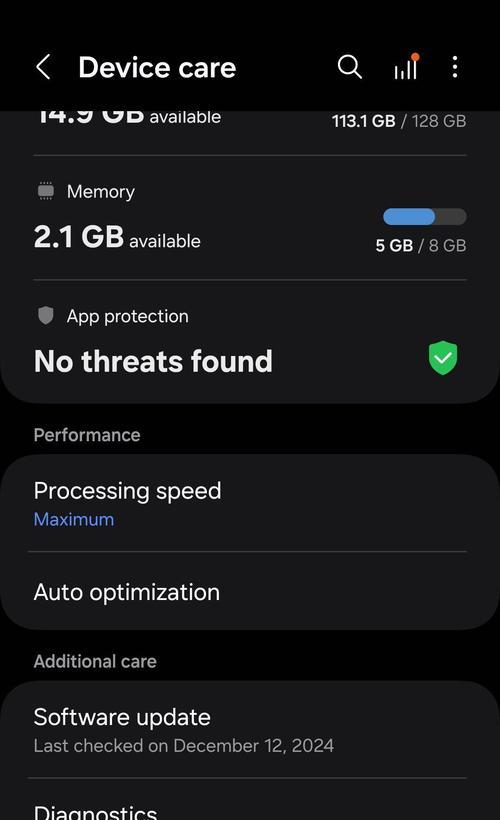The height and width of the screenshot is (820, 500).
Task: Click the orange notification dot
Action: point(415,56)
